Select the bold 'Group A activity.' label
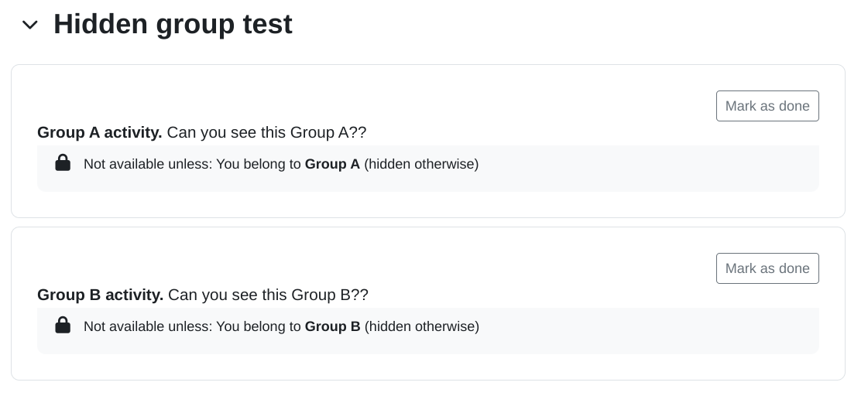Screen dimensions: 868x413 [100, 133]
